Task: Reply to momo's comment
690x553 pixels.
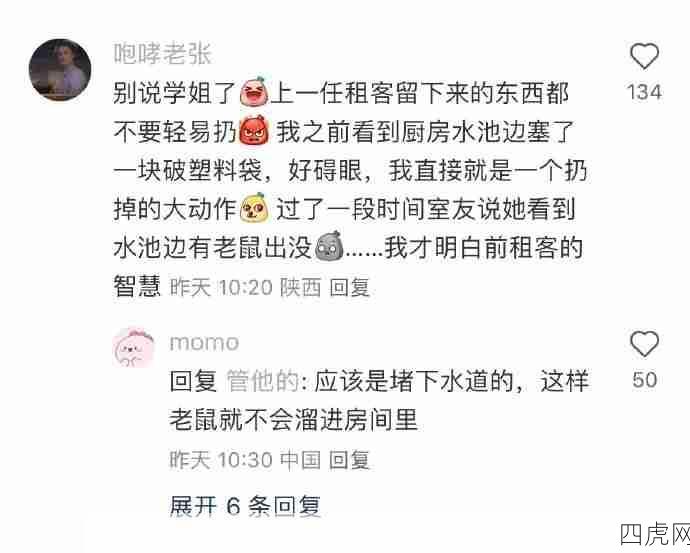Action: coord(349,460)
